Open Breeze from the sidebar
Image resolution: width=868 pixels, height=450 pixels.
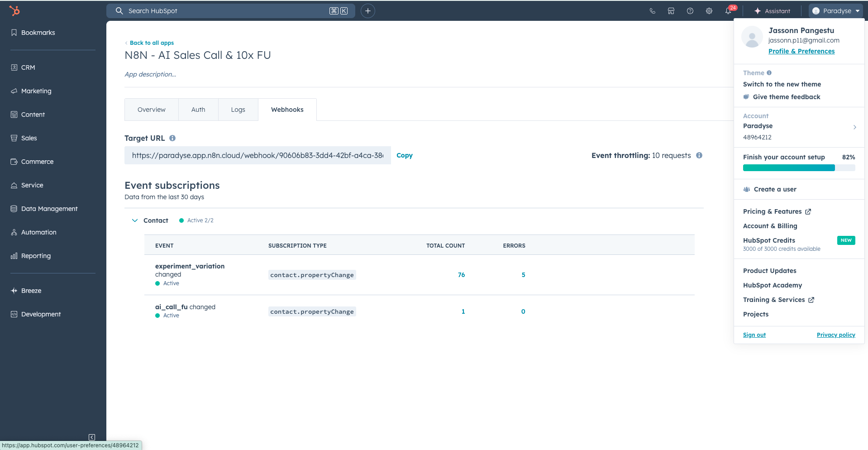tap(31, 290)
